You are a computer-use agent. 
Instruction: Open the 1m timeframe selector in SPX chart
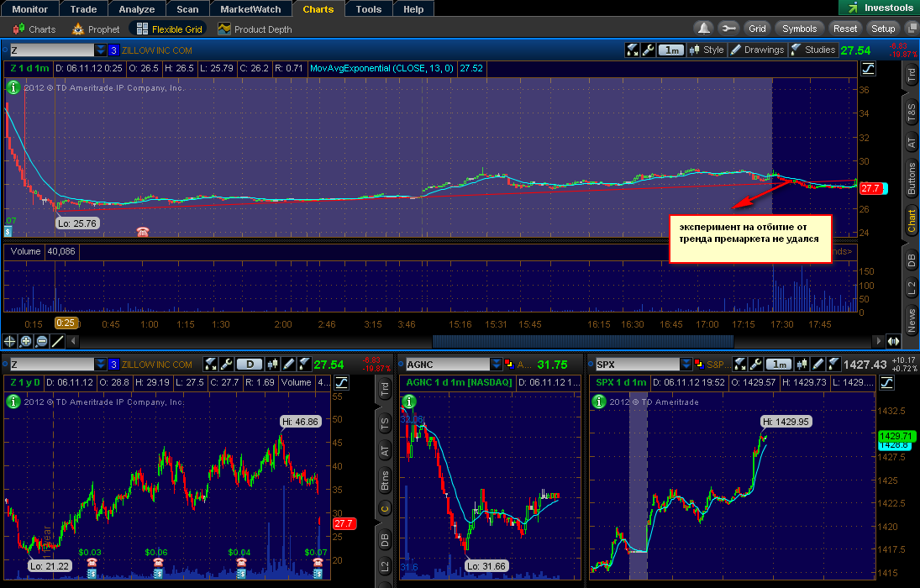[x=779, y=365]
